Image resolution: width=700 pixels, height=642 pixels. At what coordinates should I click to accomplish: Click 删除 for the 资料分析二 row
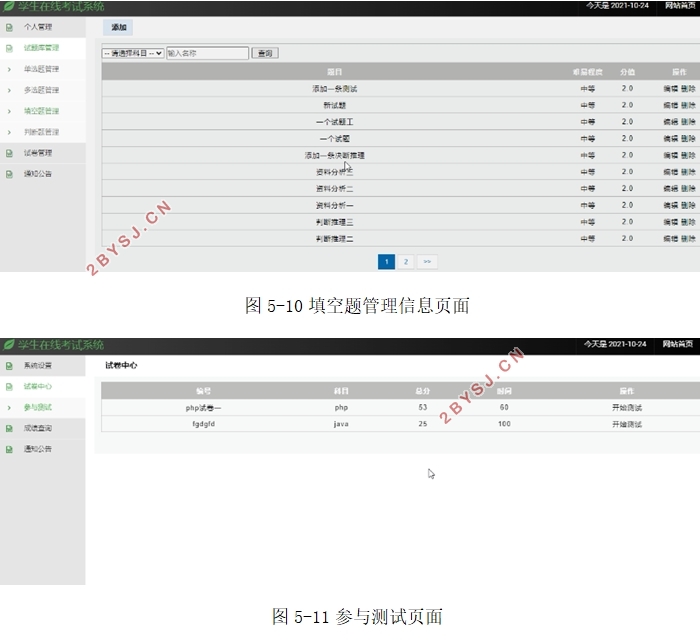coord(688,188)
